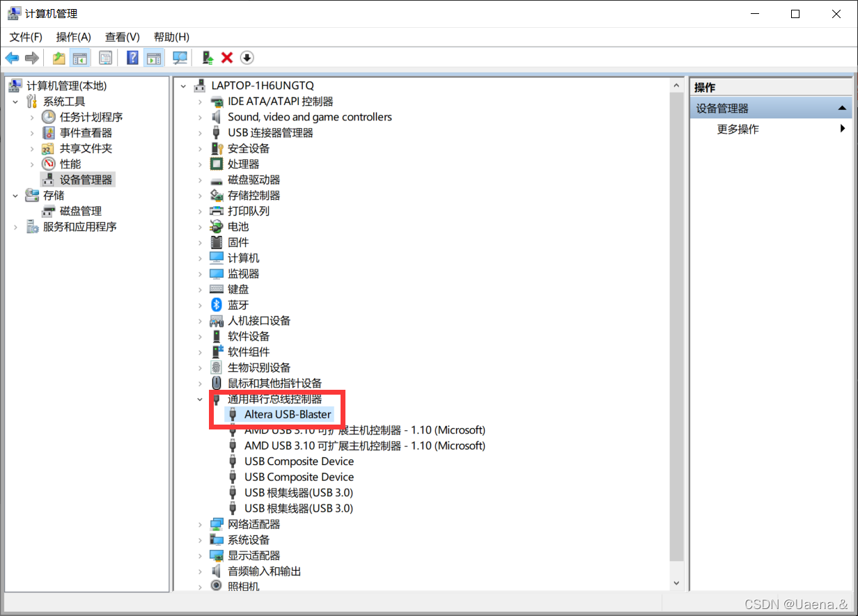Select 网络适配器 device category
The width and height of the screenshot is (858, 616).
tap(254, 524)
